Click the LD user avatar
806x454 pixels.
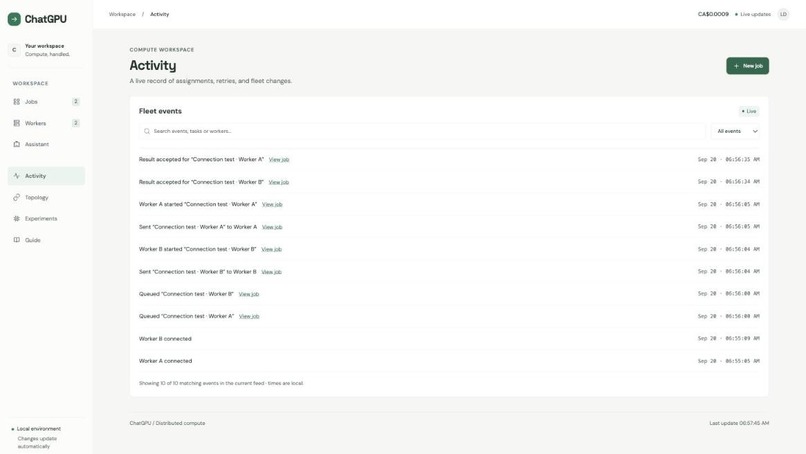pyautogui.click(x=783, y=14)
